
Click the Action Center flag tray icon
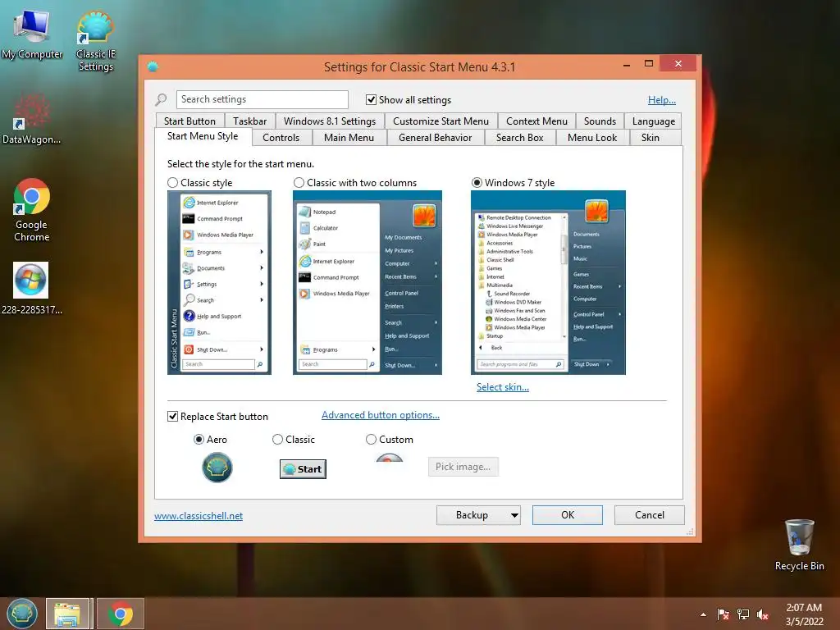click(x=724, y=614)
